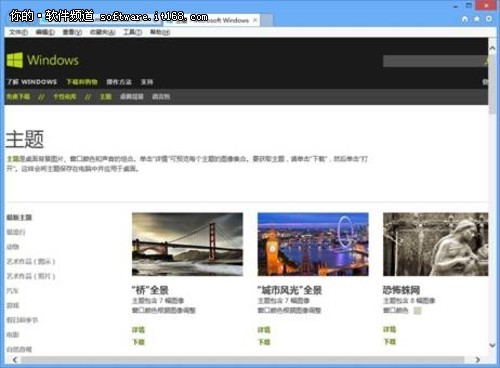Click the "桥"全景 theme title
This screenshot has height=368, width=500.
[x=150, y=290]
